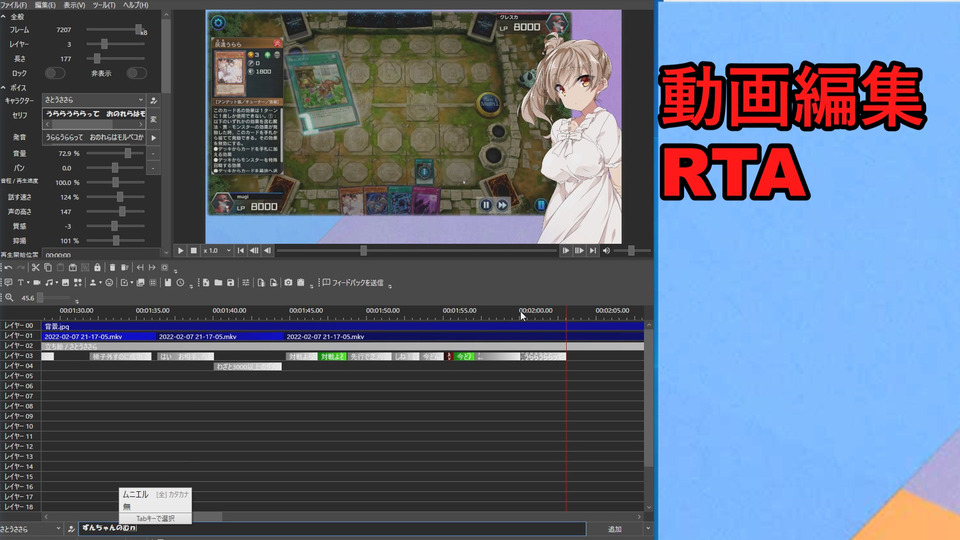Image resolution: width=960 pixels, height=540 pixels.
Task: Open the bottom character selector dropdown さとうささら
Action: (31, 529)
